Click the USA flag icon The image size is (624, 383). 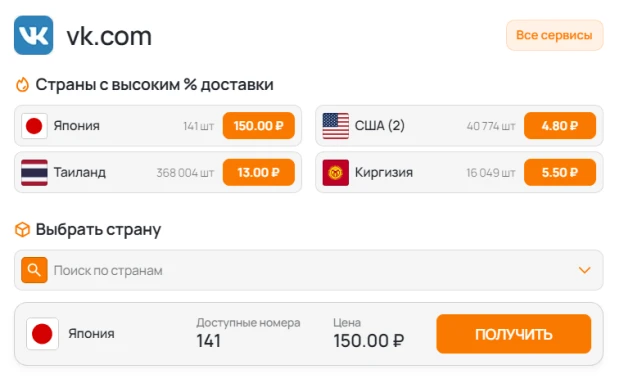[x=335, y=126]
